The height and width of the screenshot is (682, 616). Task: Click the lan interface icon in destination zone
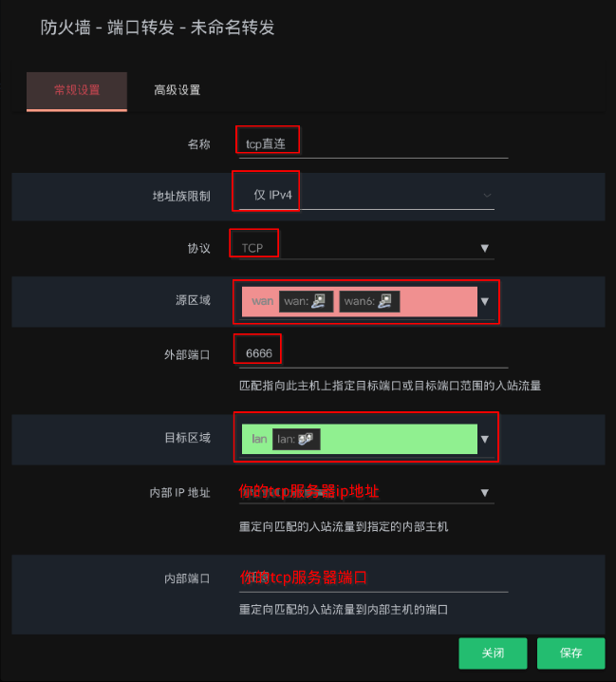(306, 439)
